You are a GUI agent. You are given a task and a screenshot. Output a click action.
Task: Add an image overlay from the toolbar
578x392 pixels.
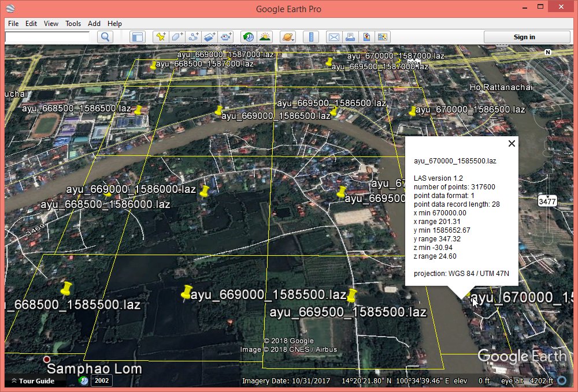click(210, 37)
